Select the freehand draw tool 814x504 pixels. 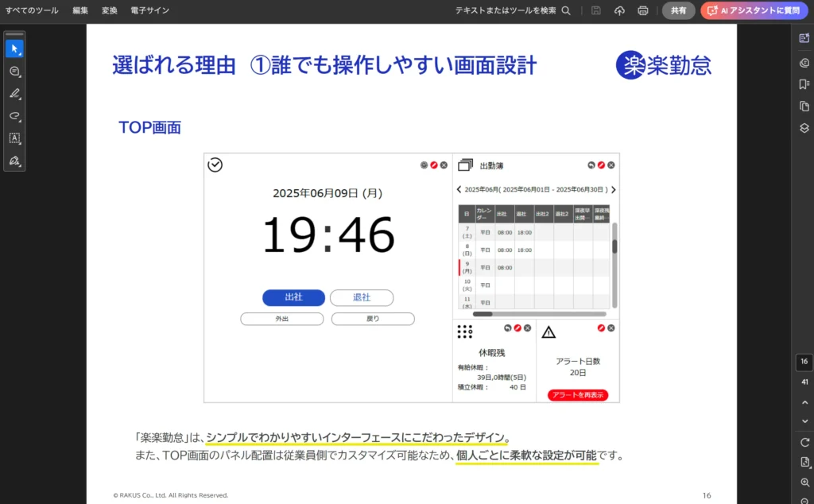[x=14, y=116]
